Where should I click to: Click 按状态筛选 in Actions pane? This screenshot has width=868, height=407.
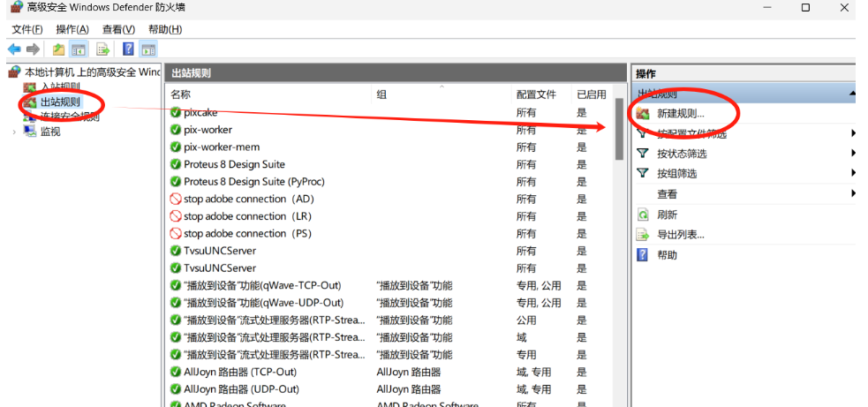pyautogui.click(x=682, y=154)
